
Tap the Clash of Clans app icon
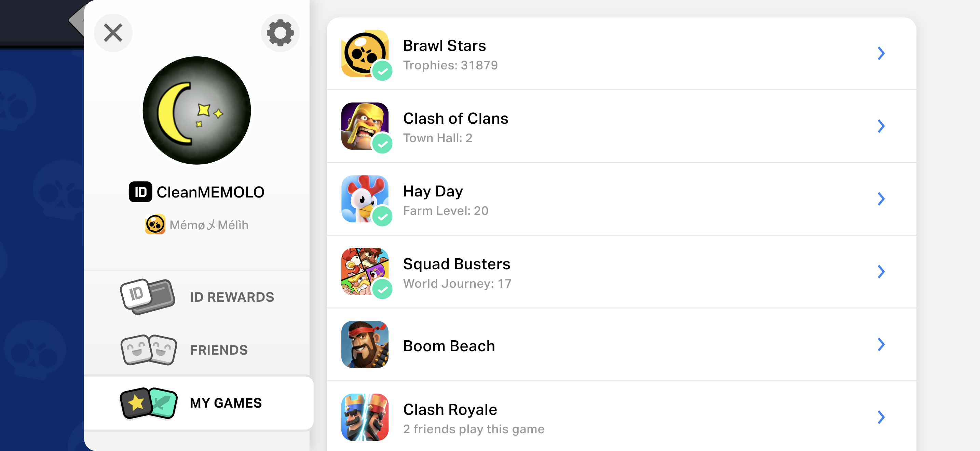[365, 126]
